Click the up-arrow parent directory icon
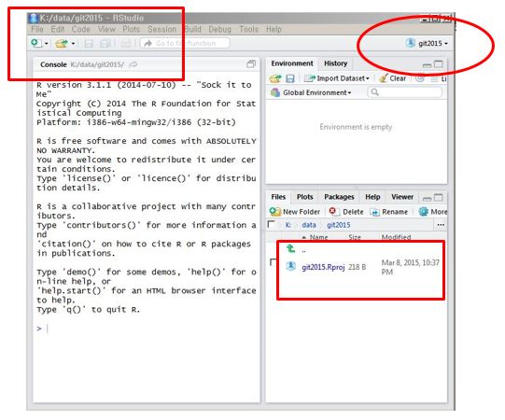Screen dimensions: 505x420 click(291, 248)
